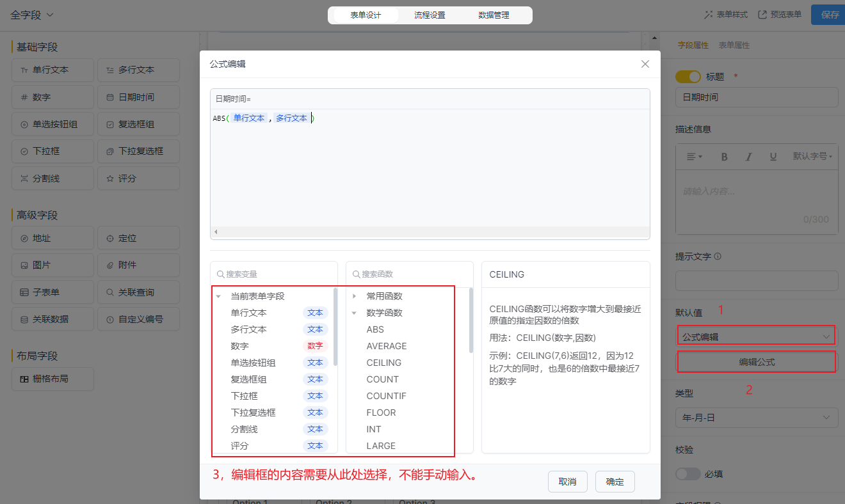845x504 pixels.
Task: Switch to the 表单设计 tab
Action: (366, 15)
